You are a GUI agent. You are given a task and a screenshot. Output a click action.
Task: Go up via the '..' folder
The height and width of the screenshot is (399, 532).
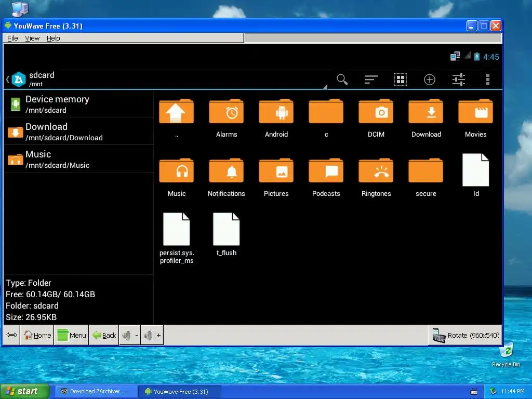coord(177,118)
